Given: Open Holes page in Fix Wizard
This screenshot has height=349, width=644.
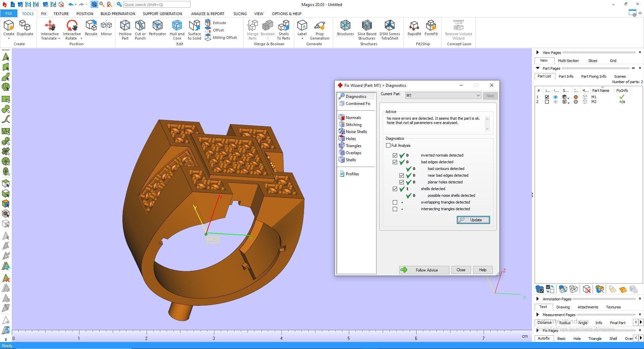Looking at the screenshot, I should pos(347,139).
